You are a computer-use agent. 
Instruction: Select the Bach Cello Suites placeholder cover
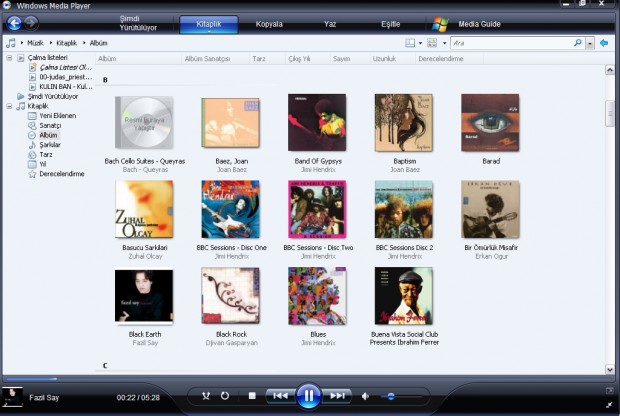pos(144,122)
